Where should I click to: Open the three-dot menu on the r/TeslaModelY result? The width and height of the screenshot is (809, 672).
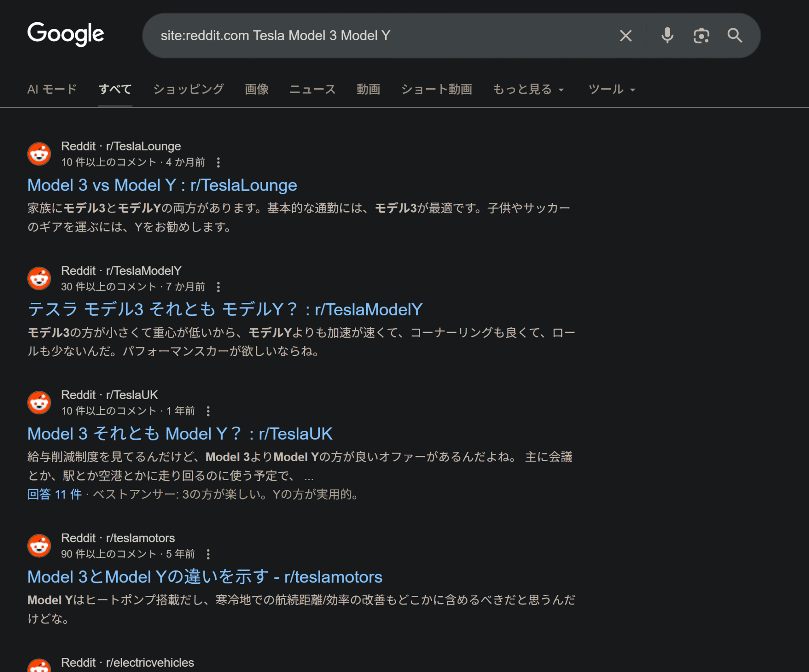click(219, 286)
